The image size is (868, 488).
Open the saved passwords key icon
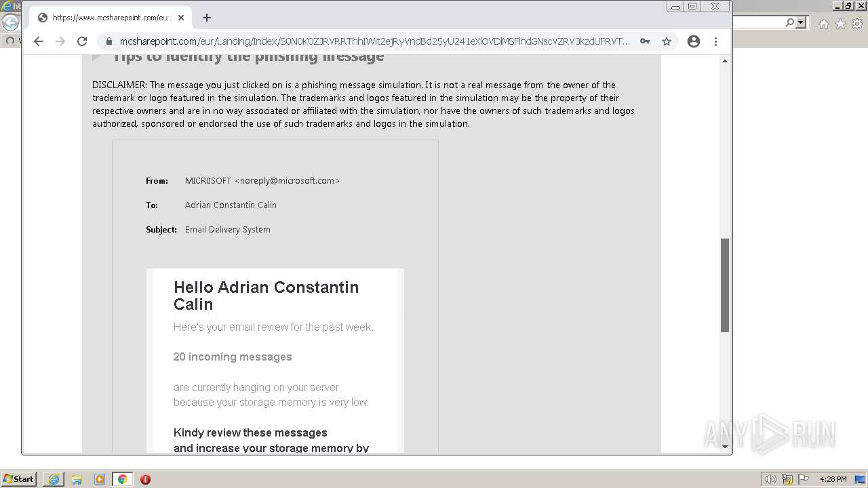pyautogui.click(x=645, y=41)
